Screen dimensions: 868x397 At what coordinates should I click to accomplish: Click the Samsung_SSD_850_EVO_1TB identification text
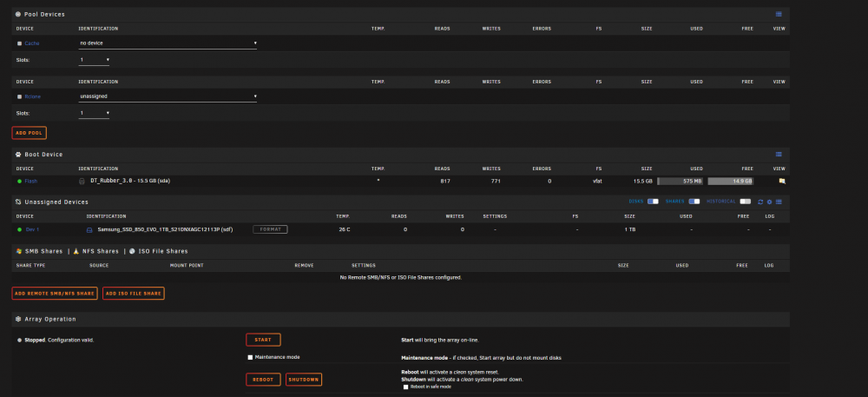(x=165, y=229)
